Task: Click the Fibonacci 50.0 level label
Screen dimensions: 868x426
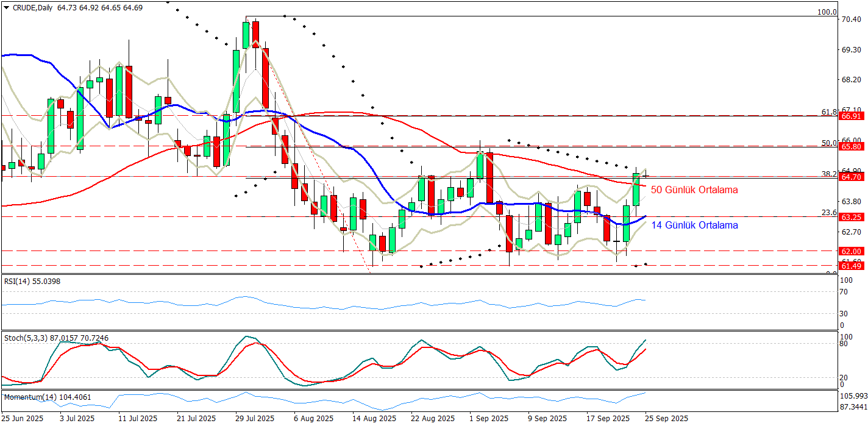Action: pos(828,143)
